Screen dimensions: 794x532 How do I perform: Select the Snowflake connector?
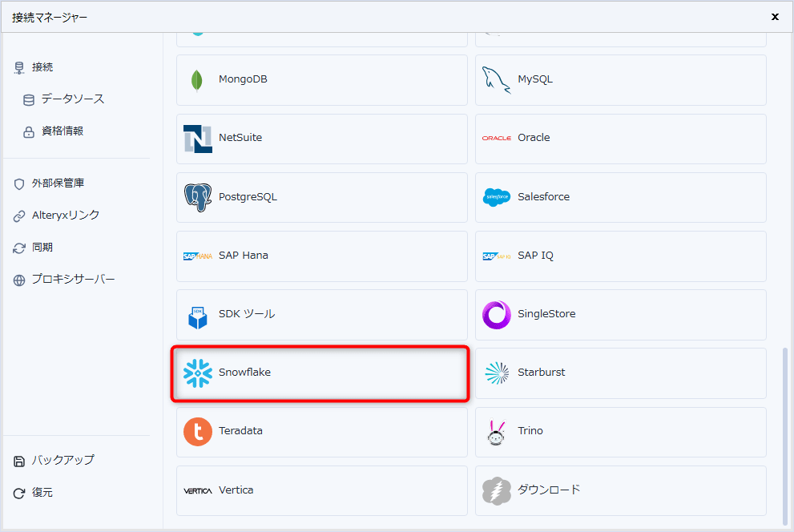pyautogui.click(x=320, y=372)
